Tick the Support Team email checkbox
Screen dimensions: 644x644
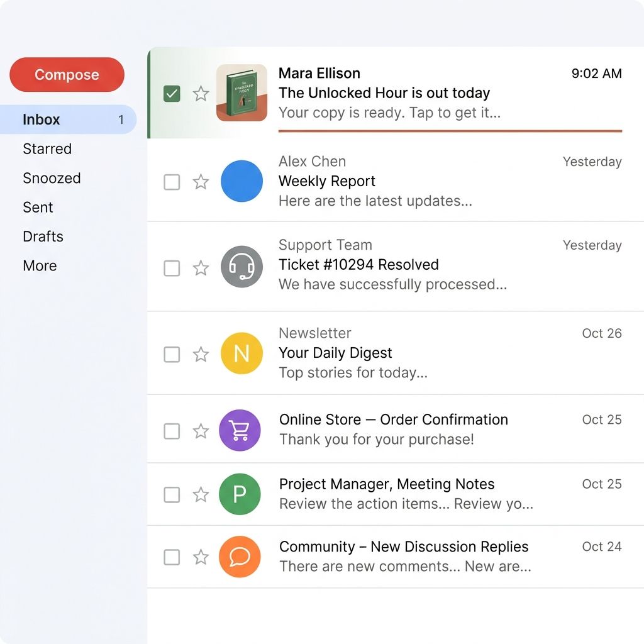coord(172,268)
